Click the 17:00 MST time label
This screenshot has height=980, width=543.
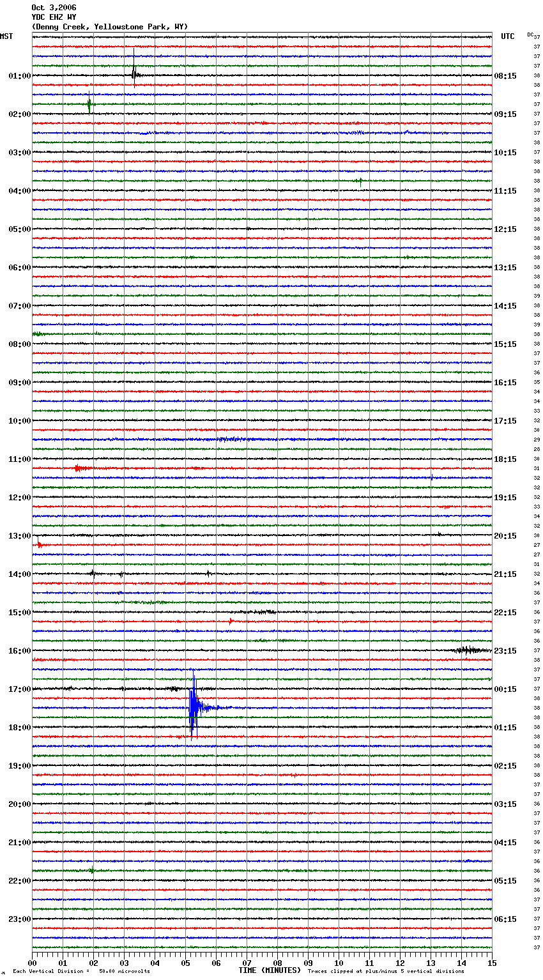point(20,689)
